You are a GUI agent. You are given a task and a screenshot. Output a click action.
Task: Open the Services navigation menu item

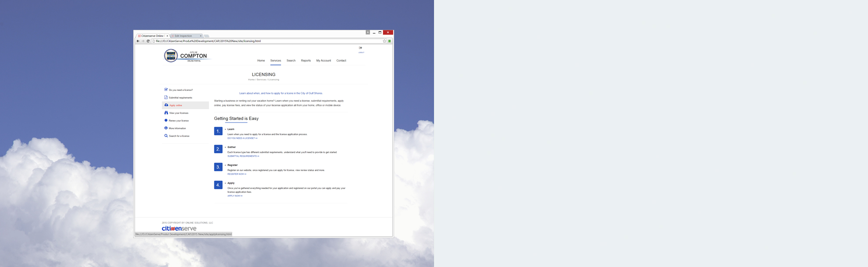click(275, 61)
